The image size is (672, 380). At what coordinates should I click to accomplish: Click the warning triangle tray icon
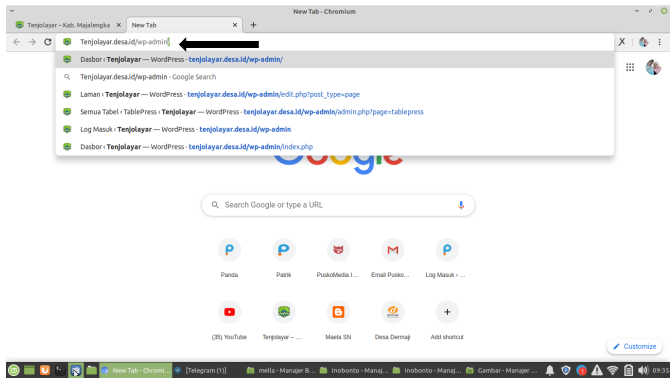click(597, 370)
